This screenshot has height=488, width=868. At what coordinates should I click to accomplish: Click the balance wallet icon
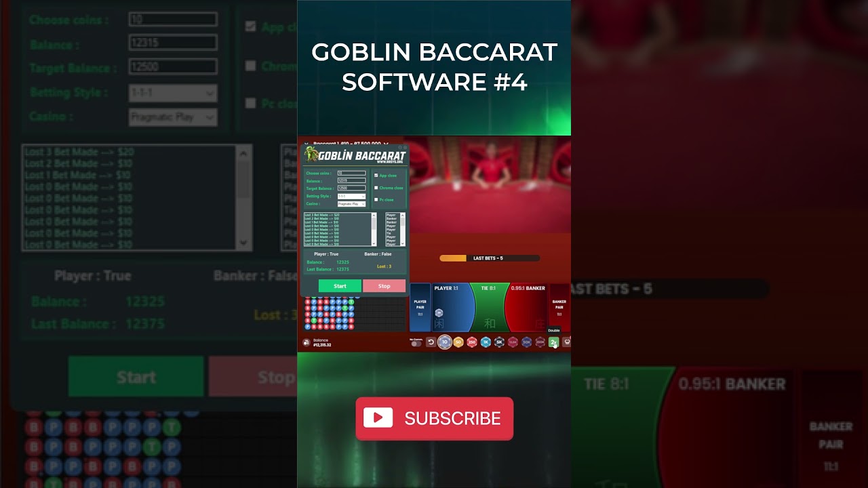(306, 342)
